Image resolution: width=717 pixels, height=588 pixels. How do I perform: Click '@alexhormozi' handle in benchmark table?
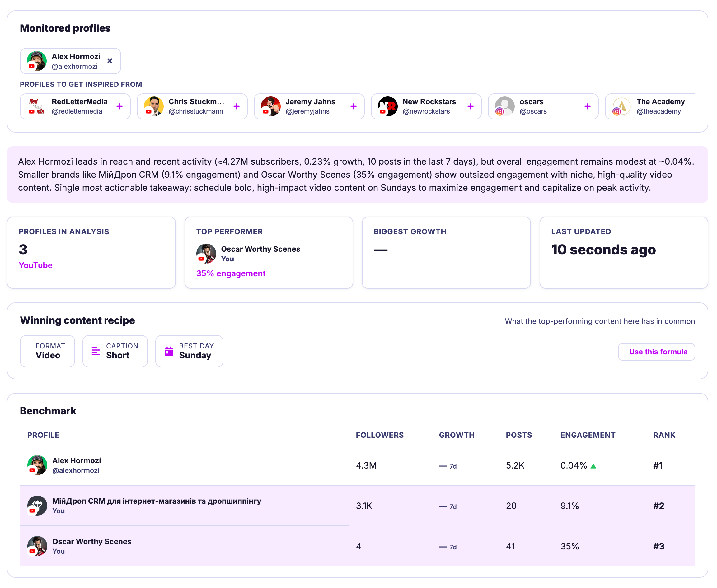[x=76, y=470]
